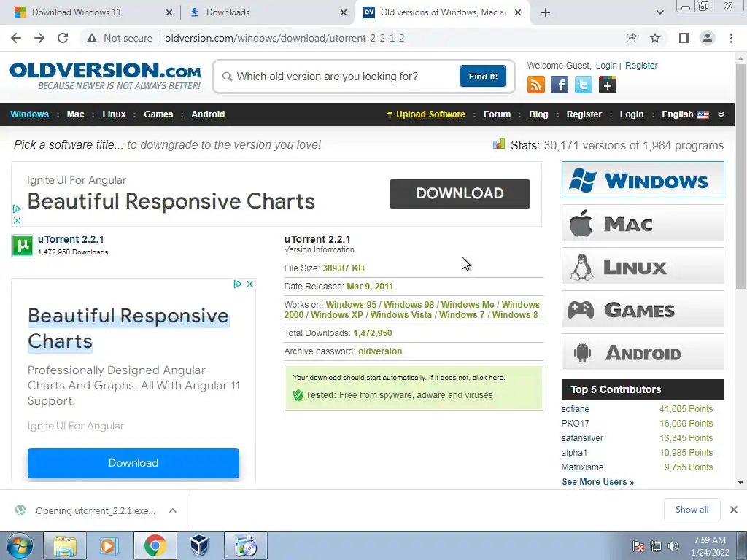Click the Chrome taskbar icon

tap(155, 545)
